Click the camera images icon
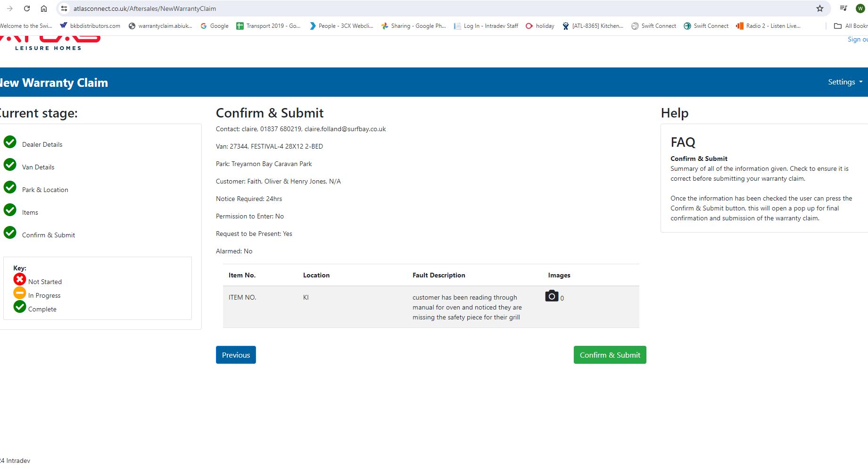The height and width of the screenshot is (469, 868). click(552, 296)
